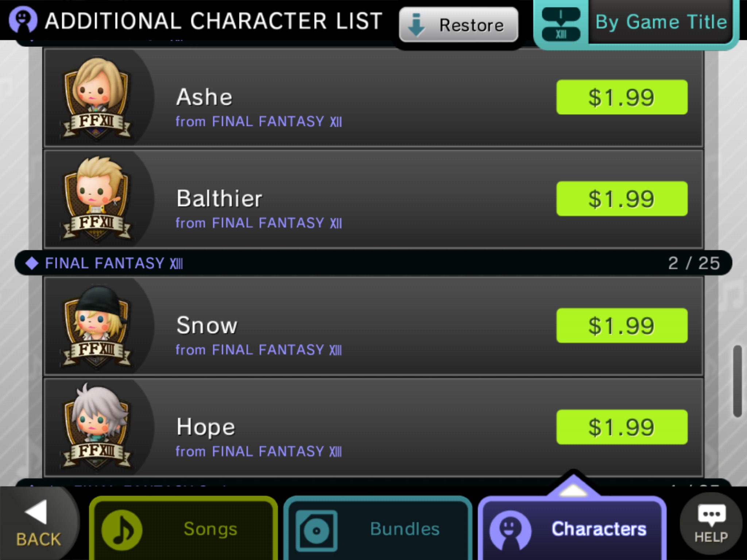The width and height of the screenshot is (747, 560).
Task: Select Snow's FFXIII character emblem
Action: tap(97, 326)
